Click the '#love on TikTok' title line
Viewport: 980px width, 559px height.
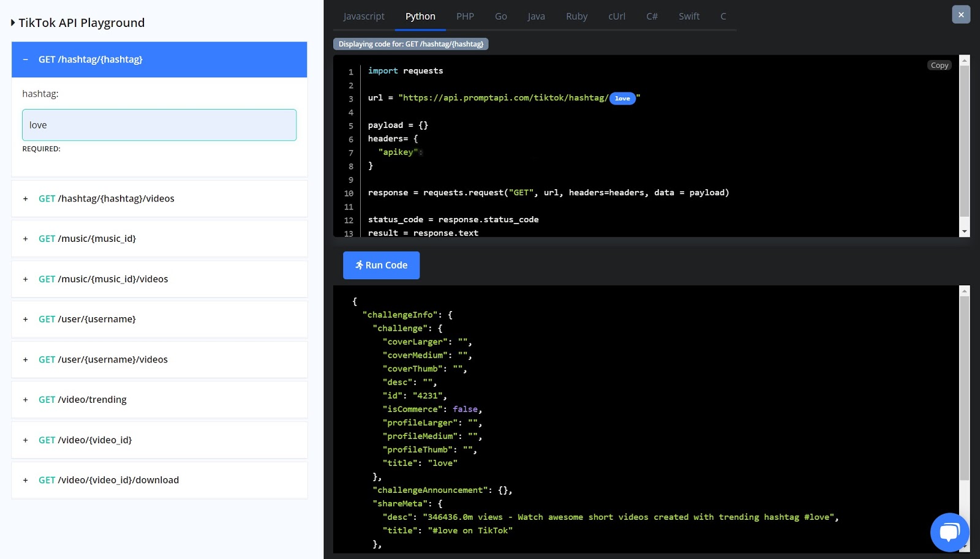[x=448, y=530]
